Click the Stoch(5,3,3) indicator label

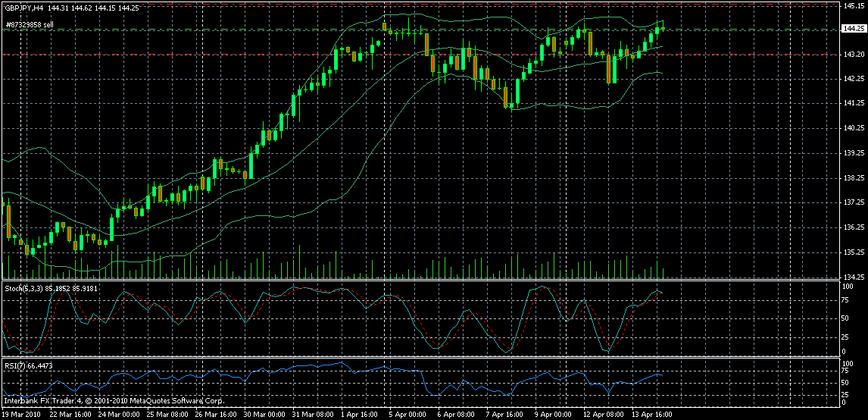click(21, 290)
